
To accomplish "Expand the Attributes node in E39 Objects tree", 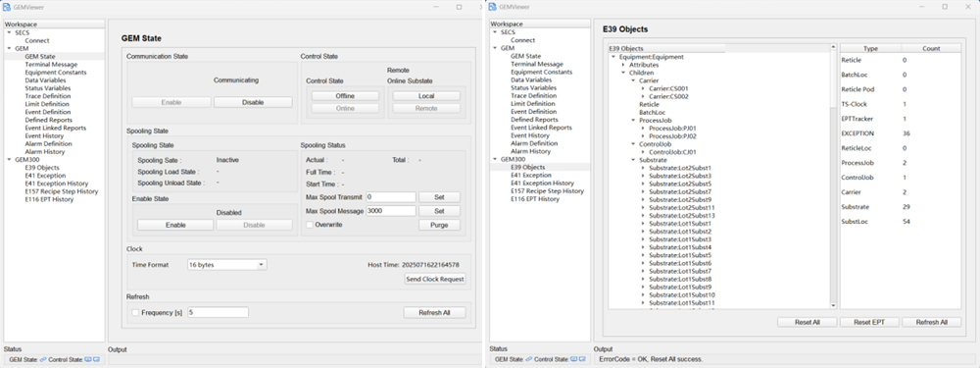I will click(623, 65).
